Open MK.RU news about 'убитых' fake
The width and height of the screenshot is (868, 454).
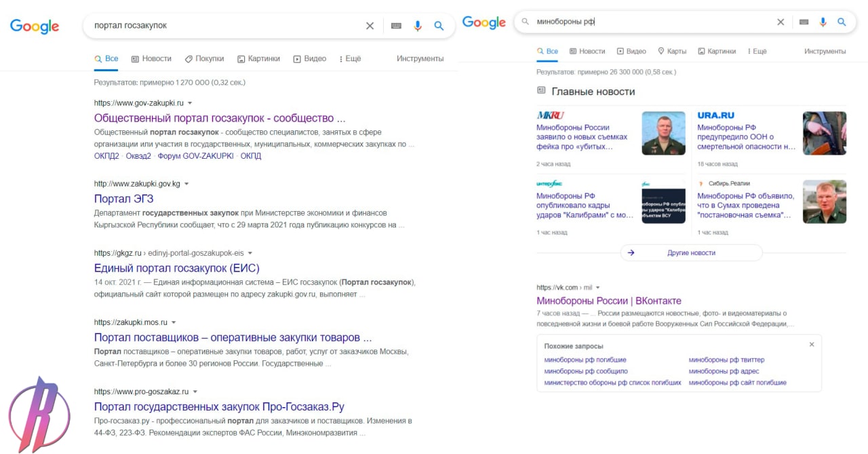pos(583,136)
